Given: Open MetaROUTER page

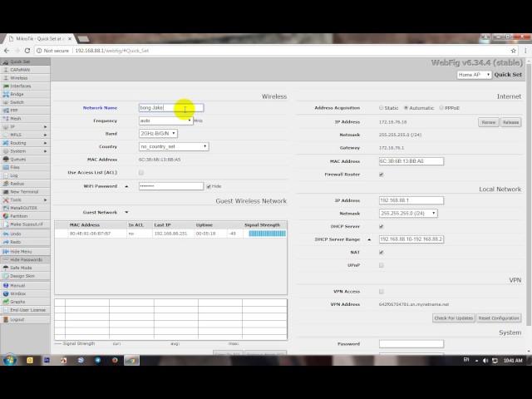Looking at the screenshot, I should click(23, 208).
